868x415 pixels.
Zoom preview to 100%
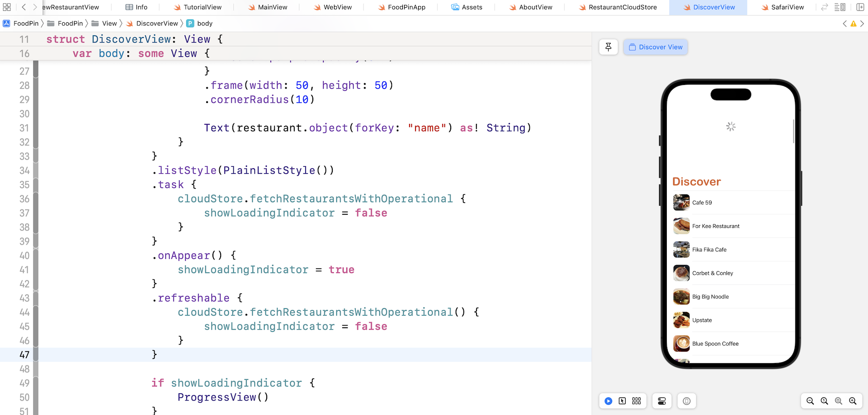[824, 401]
